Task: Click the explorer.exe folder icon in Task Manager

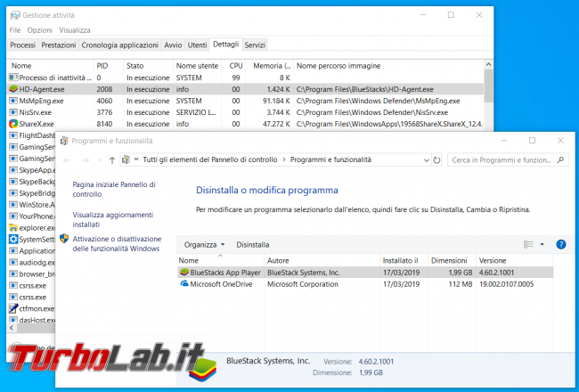Action: (x=13, y=227)
